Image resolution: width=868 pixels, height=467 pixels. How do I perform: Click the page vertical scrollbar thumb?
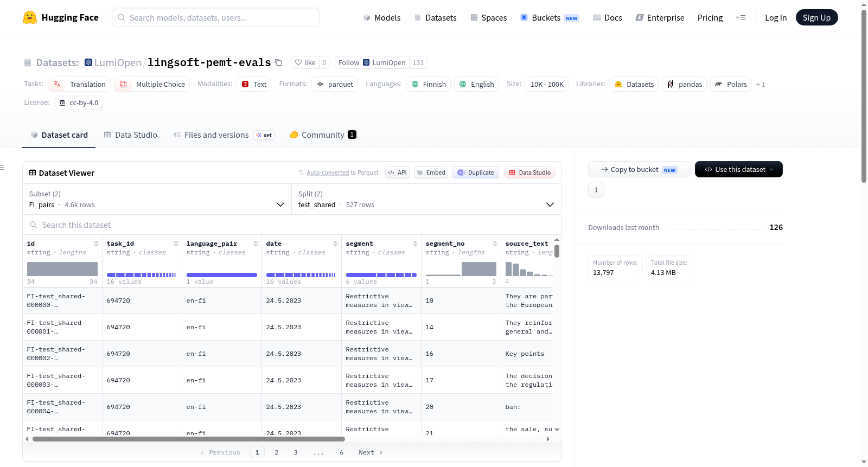tap(864, 97)
